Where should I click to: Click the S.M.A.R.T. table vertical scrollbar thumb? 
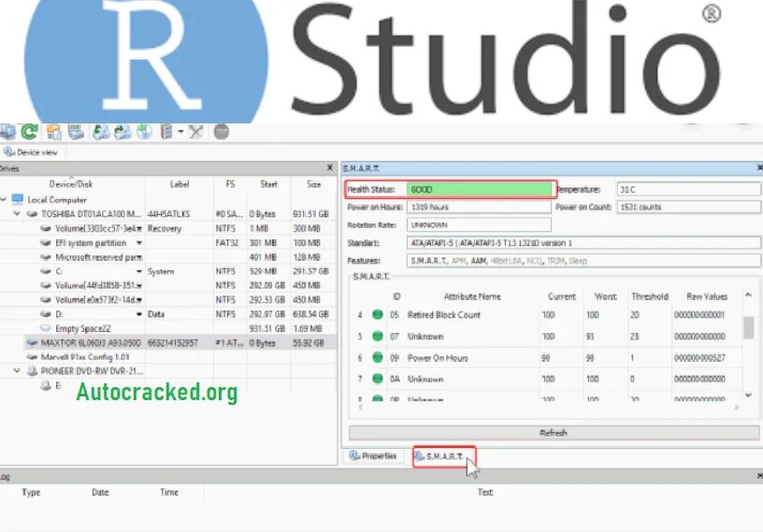click(748, 327)
